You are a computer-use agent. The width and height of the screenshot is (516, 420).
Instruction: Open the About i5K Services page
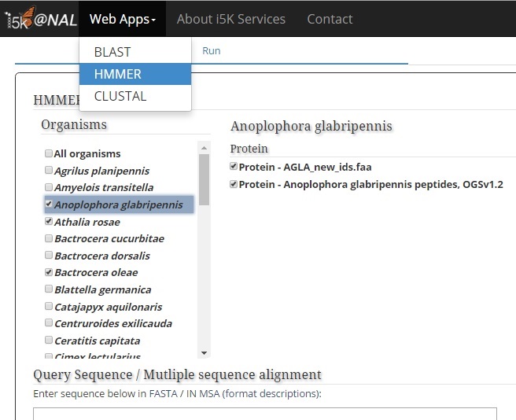(x=231, y=19)
